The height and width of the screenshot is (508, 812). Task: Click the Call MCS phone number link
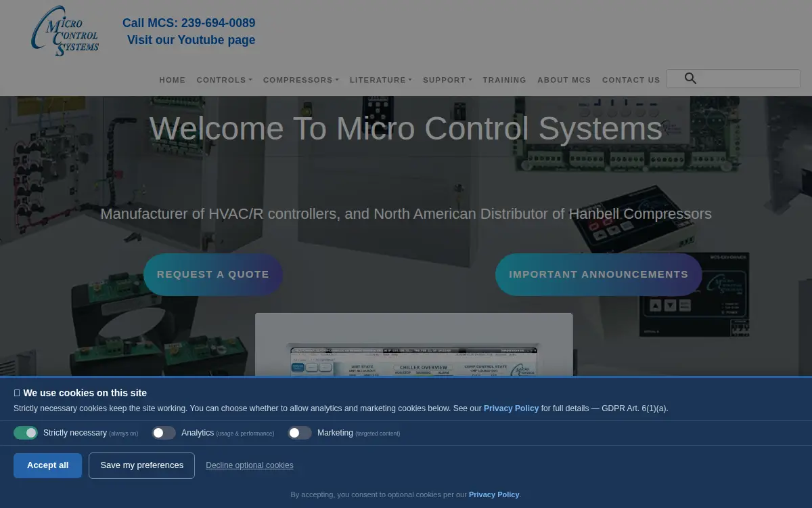click(x=189, y=23)
